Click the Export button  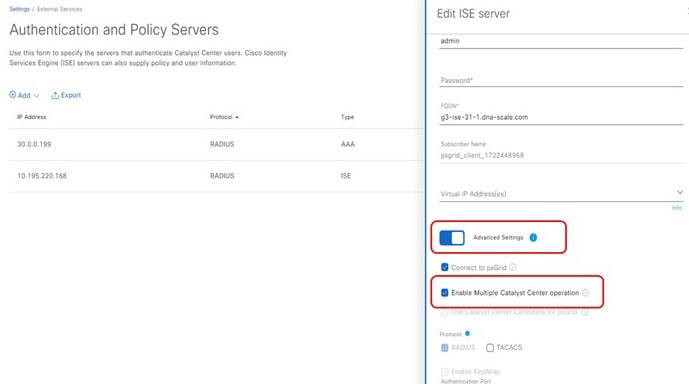coord(66,95)
